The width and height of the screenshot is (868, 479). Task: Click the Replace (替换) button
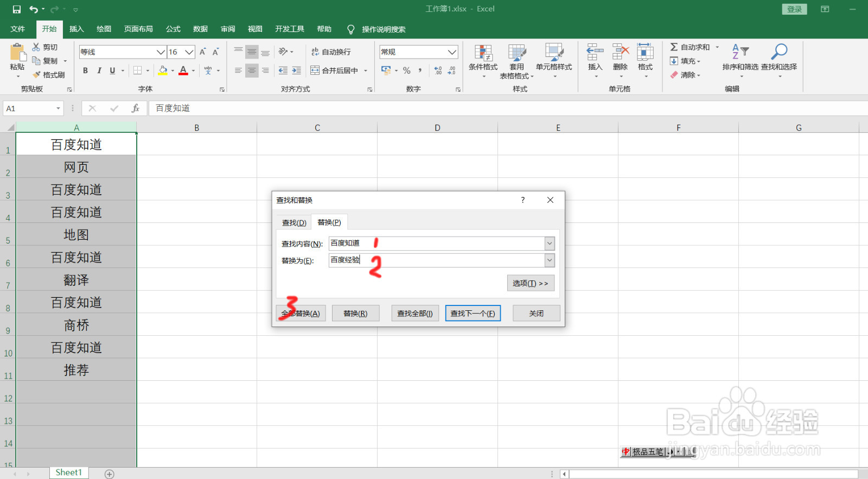(355, 314)
